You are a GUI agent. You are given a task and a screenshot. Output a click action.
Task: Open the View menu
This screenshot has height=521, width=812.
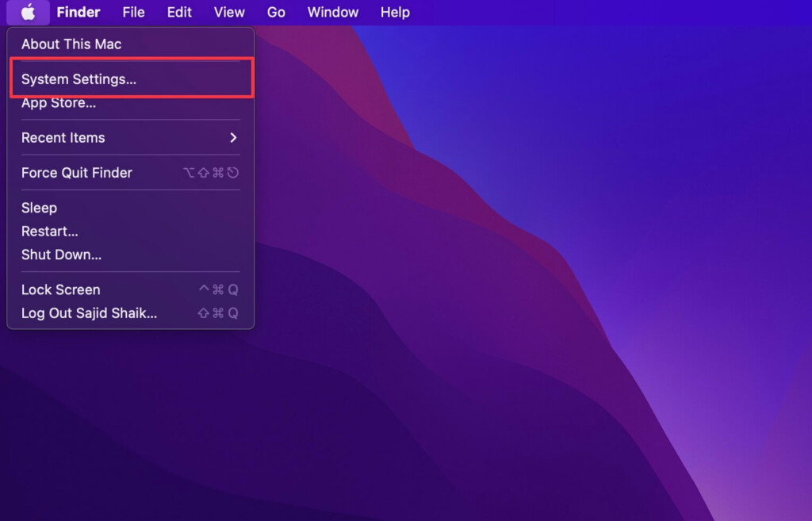point(229,12)
